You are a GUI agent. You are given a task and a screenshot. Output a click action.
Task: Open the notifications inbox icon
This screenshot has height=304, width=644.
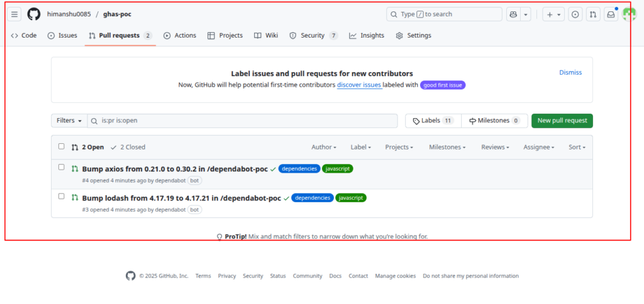[x=610, y=14]
